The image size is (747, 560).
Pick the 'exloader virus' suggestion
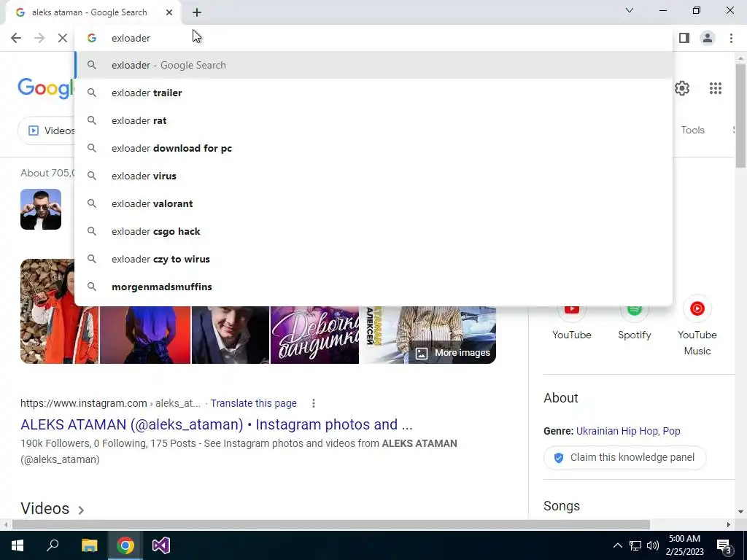click(x=373, y=176)
